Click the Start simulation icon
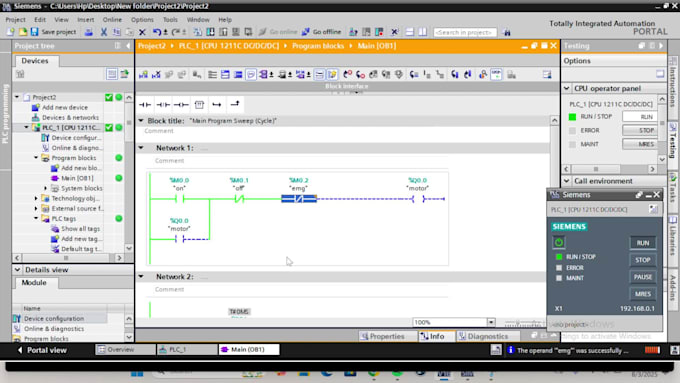 click(236, 32)
